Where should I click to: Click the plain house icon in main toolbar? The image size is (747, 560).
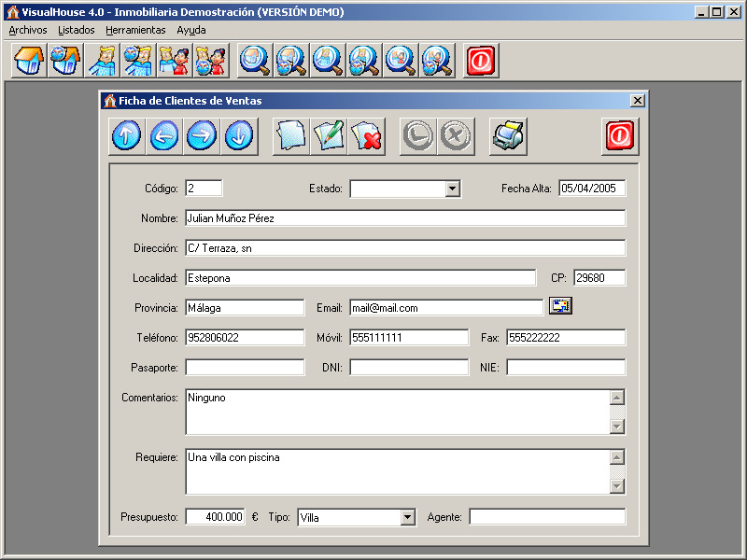29,61
